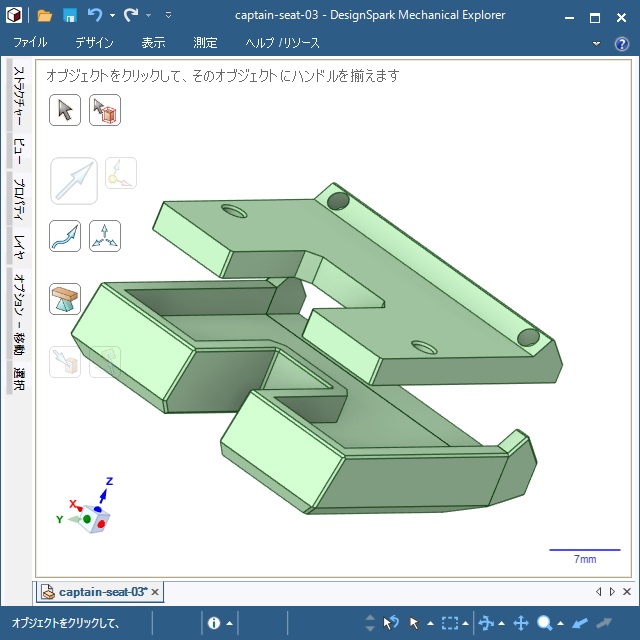The image size is (640, 640).
Task: Switch to the 表示 ribbon tab
Action: (x=153, y=42)
